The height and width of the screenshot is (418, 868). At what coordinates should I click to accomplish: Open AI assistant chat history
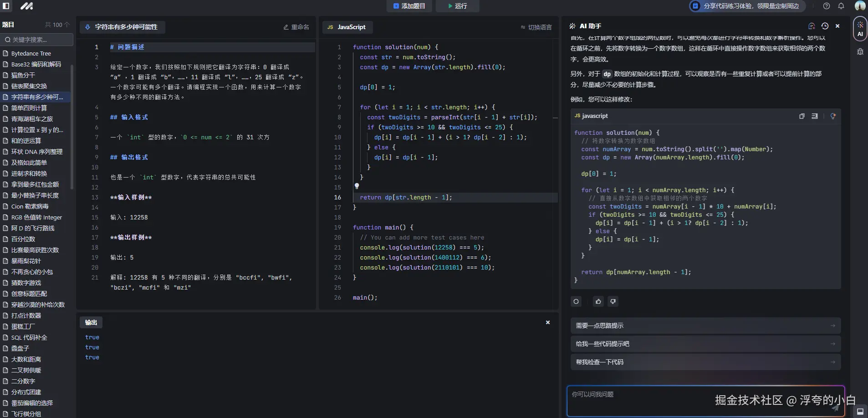pyautogui.click(x=825, y=26)
